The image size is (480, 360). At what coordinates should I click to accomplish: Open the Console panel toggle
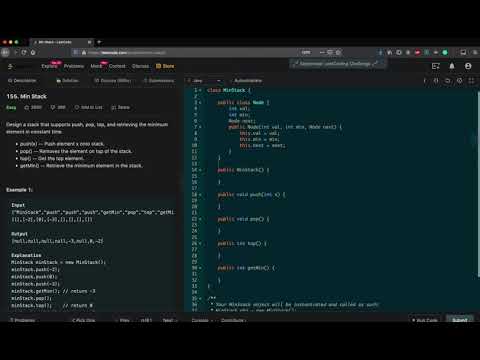click(202, 320)
